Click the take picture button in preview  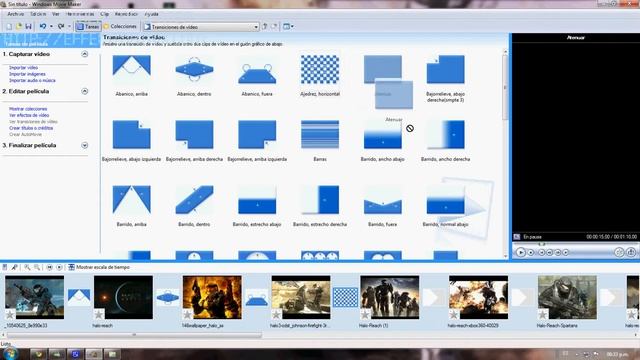click(x=631, y=252)
